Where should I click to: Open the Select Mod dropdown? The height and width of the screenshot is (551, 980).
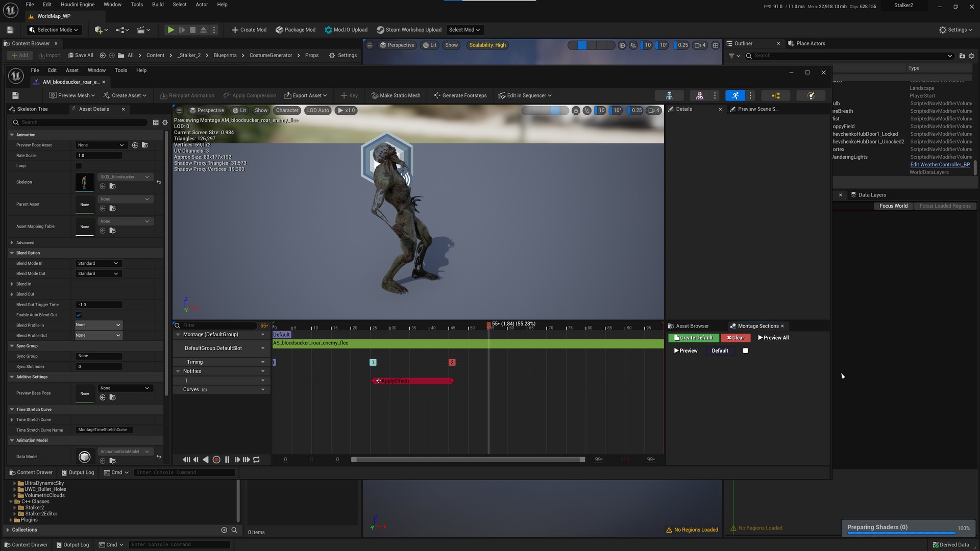click(464, 30)
